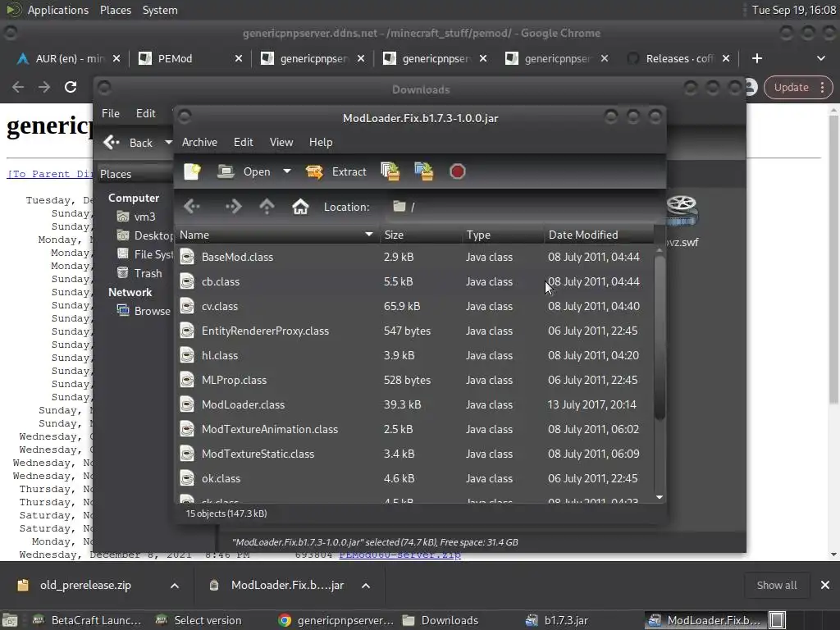
Task: Close the PEMod Chrome tab
Action: [x=239, y=59]
